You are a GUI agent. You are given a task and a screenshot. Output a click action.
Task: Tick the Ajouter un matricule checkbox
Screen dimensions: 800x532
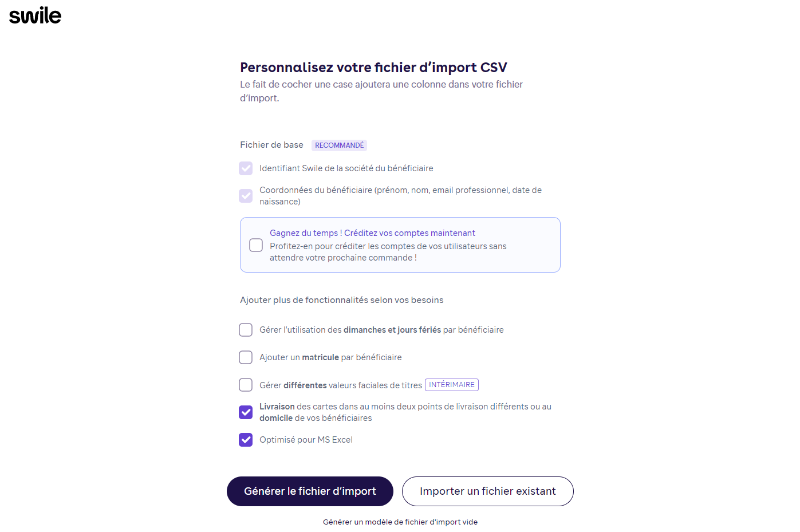point(246,357)
